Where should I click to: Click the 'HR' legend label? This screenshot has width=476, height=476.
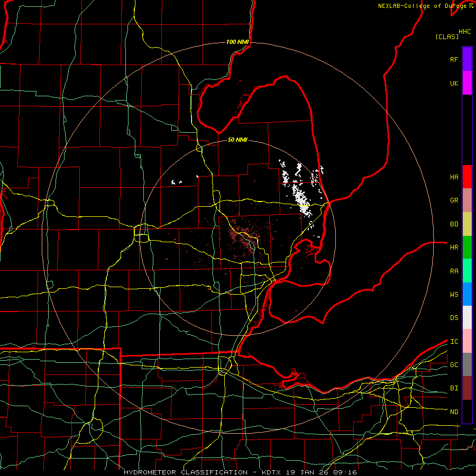tap(454, 248)
